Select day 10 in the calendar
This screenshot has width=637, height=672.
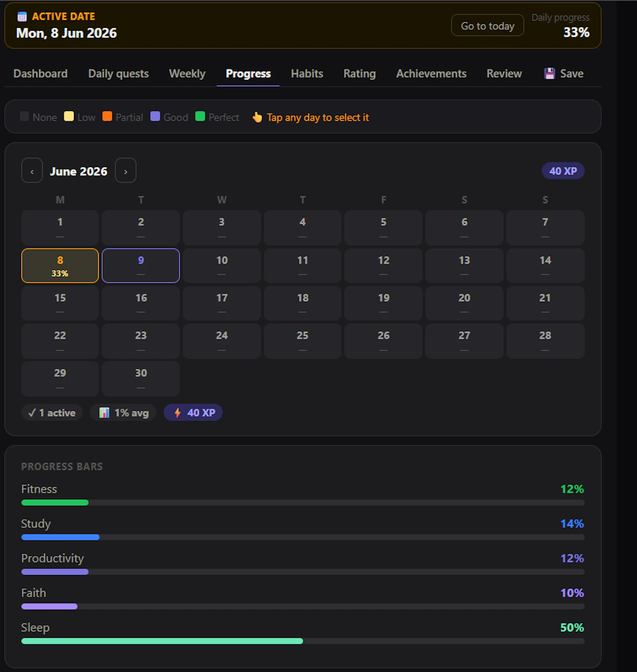[222, 265]
